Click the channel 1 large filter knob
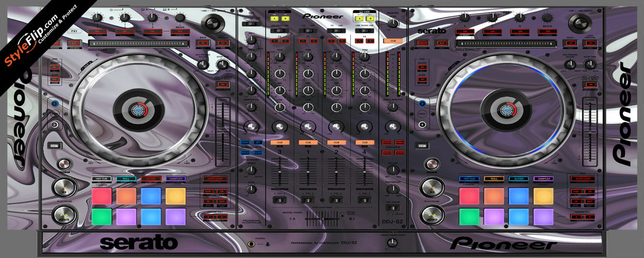644x258 pixels. click(307, 126)
